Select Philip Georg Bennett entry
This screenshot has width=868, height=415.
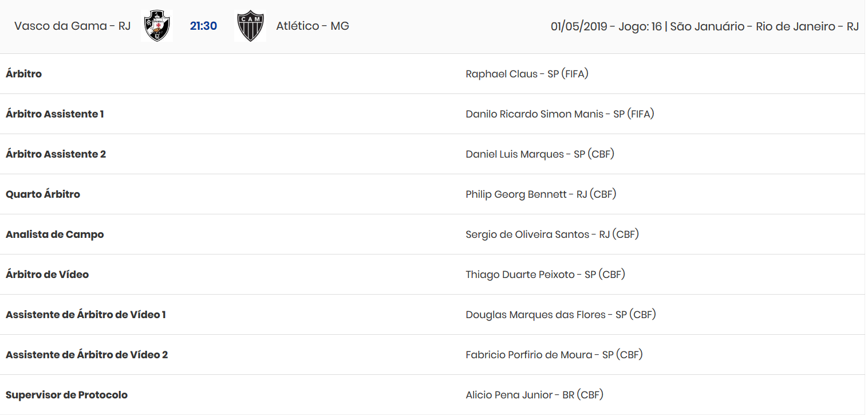[x=540, y=194]
